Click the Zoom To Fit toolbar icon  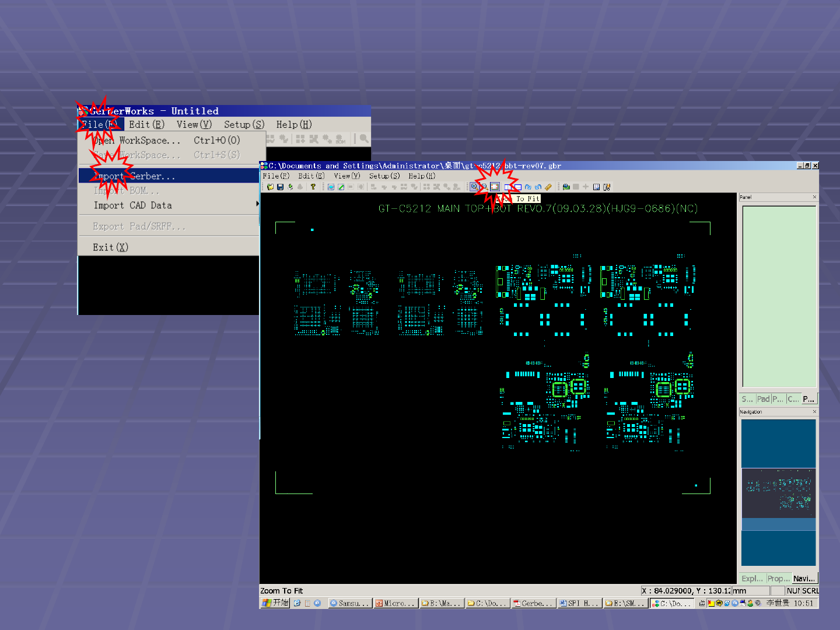point(495,187)
